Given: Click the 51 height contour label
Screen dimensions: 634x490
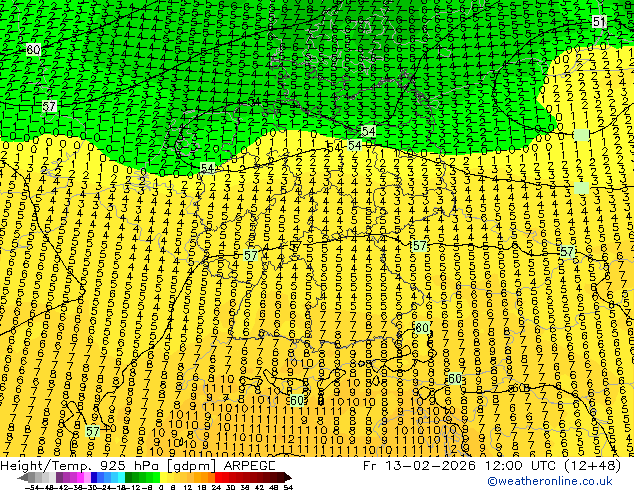Looking at the screenshot, I should 599,21.
